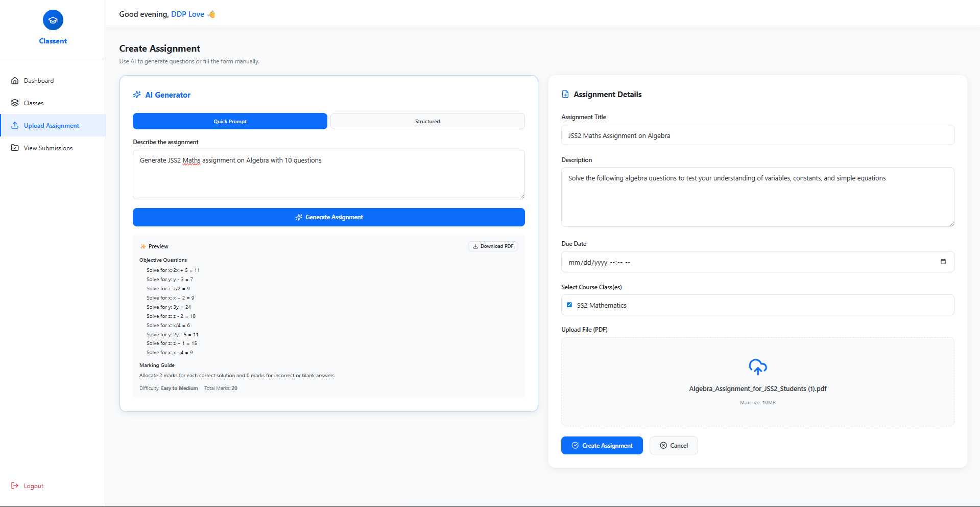The image size is (980, 507).
Task: Click preview question 'Solve for y: y - 3 = 7'
Action: 170,280
